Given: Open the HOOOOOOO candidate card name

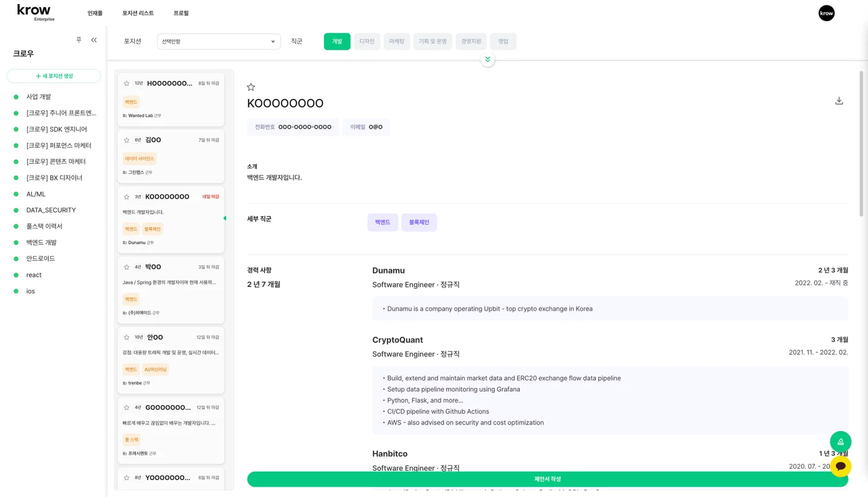Looking at the screenshot, I should point(170,83).
